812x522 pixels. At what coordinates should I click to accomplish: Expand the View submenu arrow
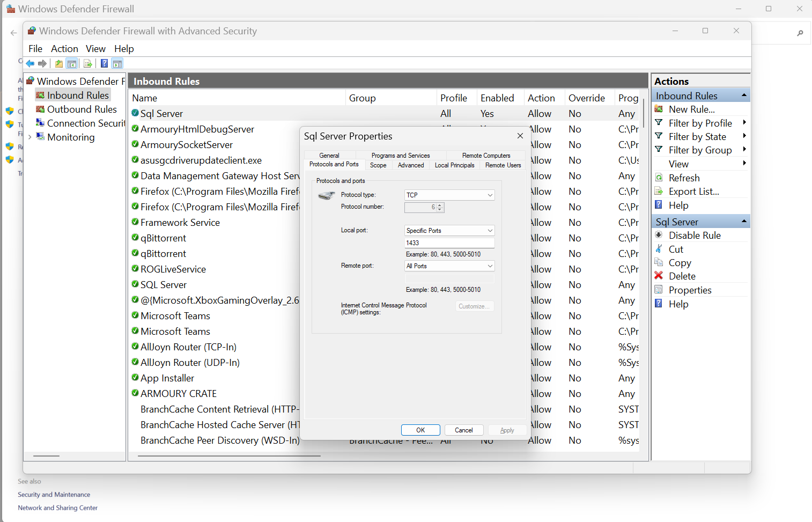tap(744, 164)
